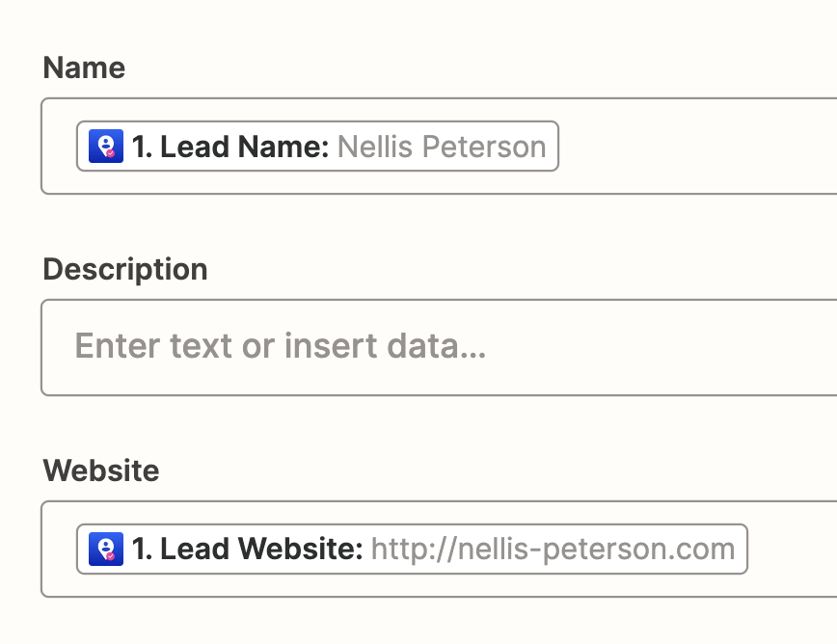837x644 pixels.
Task: Select the Lead Name data pill
Action: pyautogui.click(x=317, y=147)
